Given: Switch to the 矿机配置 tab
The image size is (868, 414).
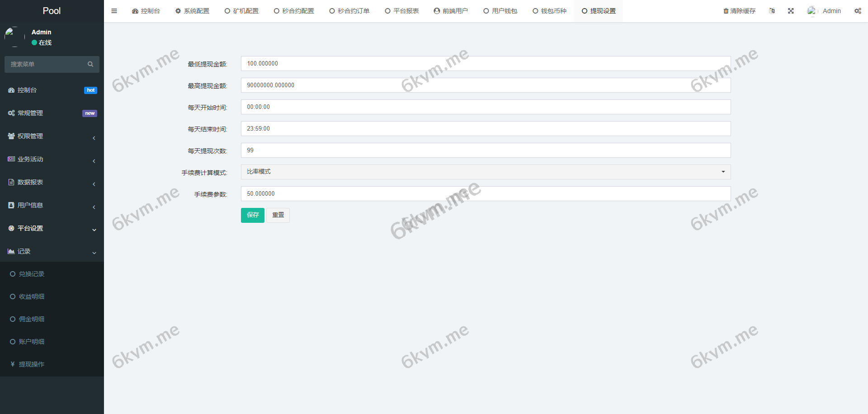Looking at the screenshot, I should (241, 10).
